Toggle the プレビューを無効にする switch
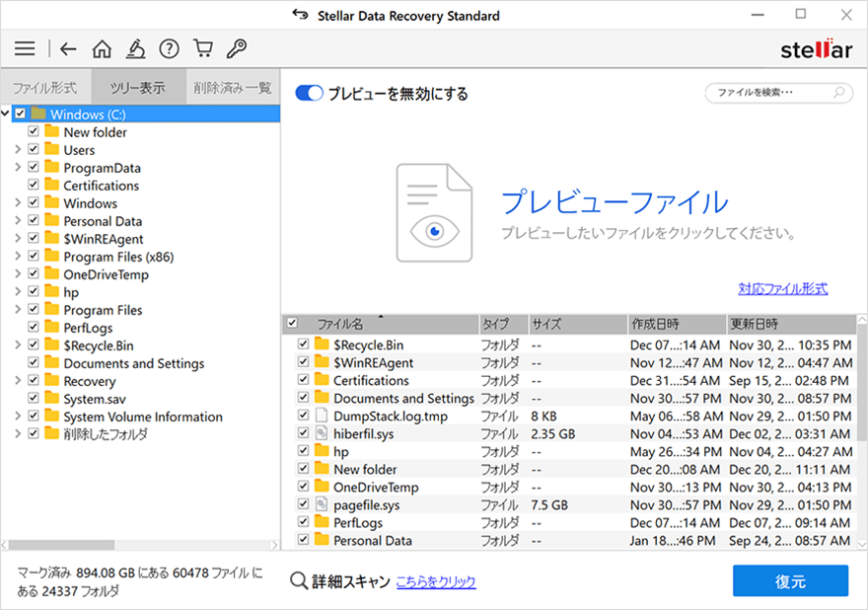Image resolution: width=868 pixels, height=610 pixels. coord(310,94)
